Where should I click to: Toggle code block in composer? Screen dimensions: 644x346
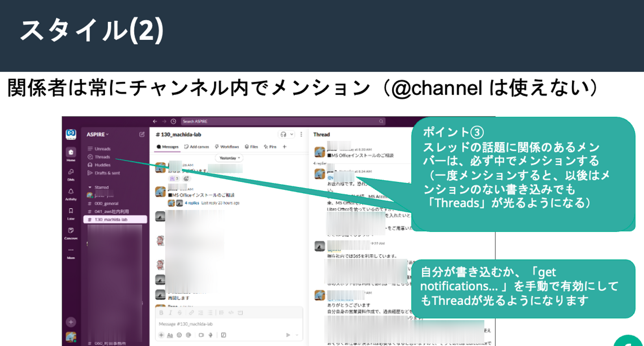(240, 312)
